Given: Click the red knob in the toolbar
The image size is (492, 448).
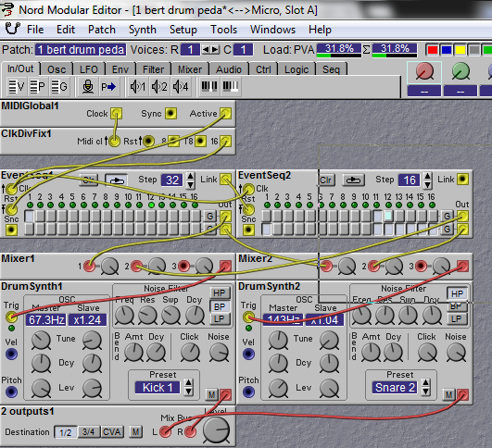Looking at the screenshot, I should pos(424,72).
